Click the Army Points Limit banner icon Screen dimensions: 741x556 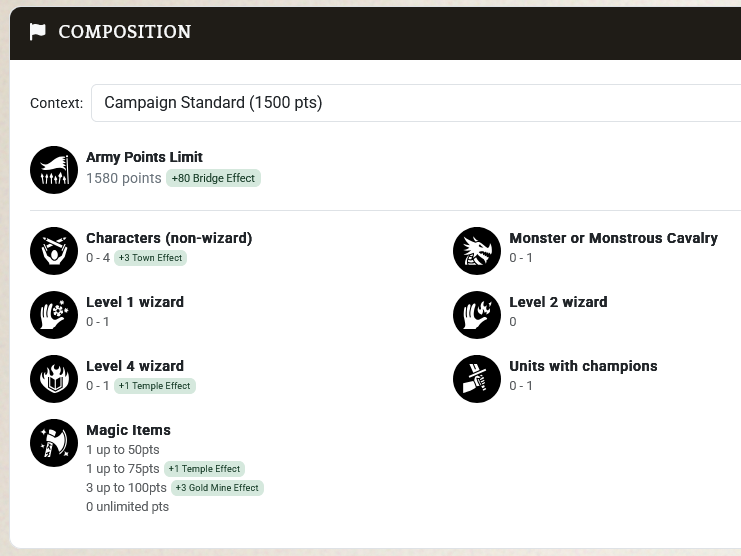click(x=54, y=170)
